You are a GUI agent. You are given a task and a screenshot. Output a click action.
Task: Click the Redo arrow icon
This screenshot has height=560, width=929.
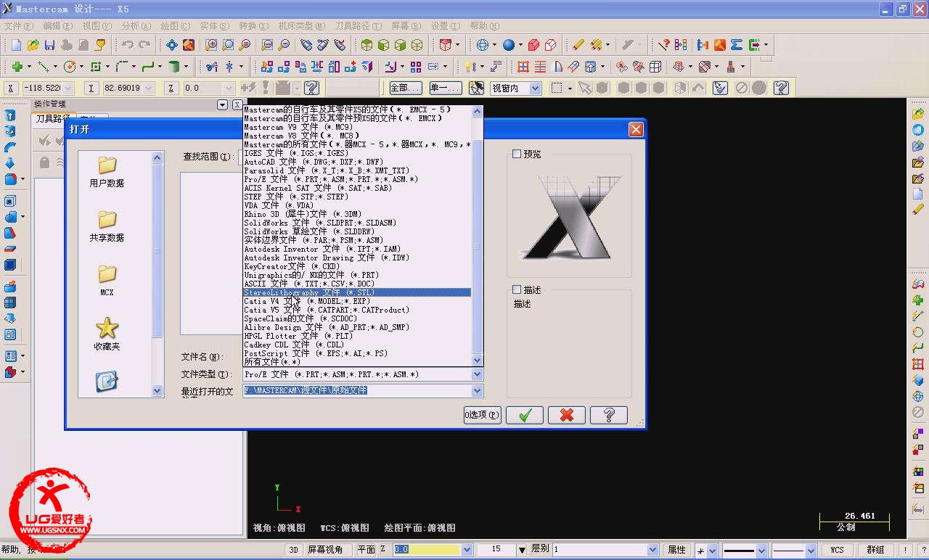[x=144, y=45]
